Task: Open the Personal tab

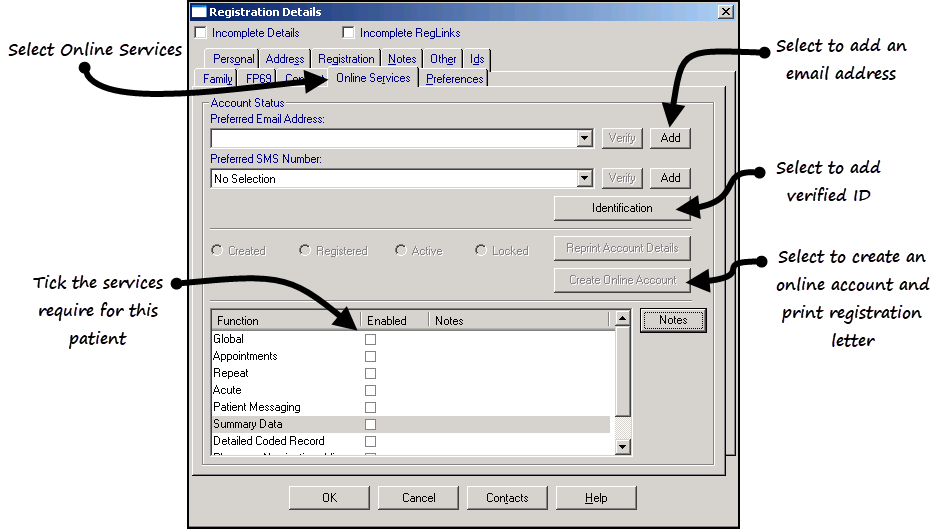Action: [x=234, y=59]
